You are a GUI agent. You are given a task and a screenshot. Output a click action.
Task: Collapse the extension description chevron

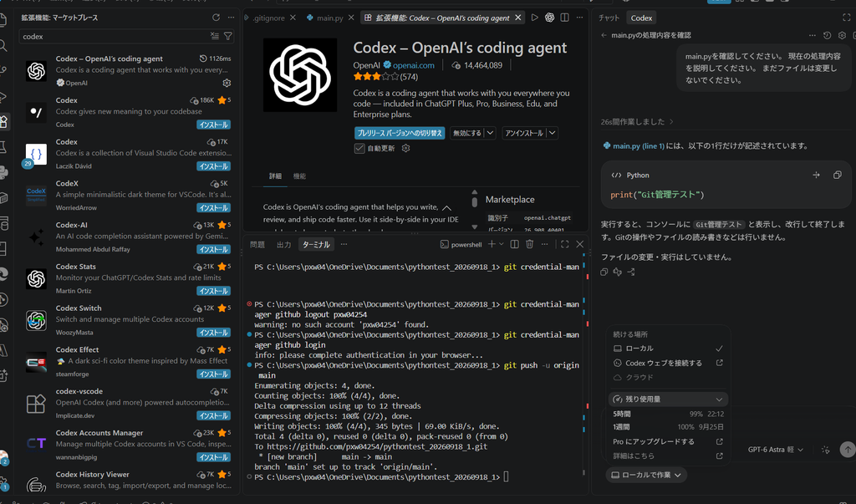pos(446,207)
